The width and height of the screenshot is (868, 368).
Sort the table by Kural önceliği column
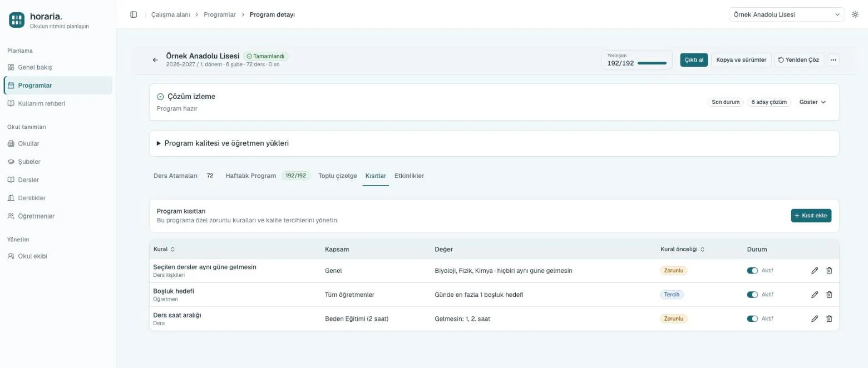tap(682, 249)
